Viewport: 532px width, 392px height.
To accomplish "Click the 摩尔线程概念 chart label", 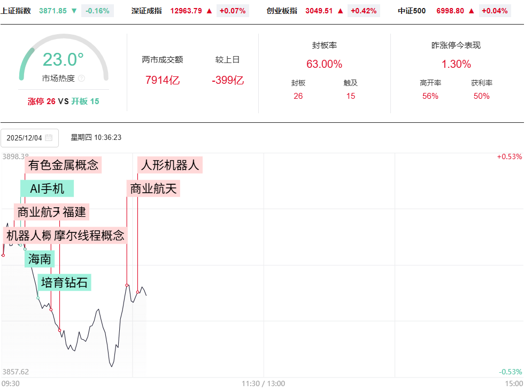I will pos(89,236).
